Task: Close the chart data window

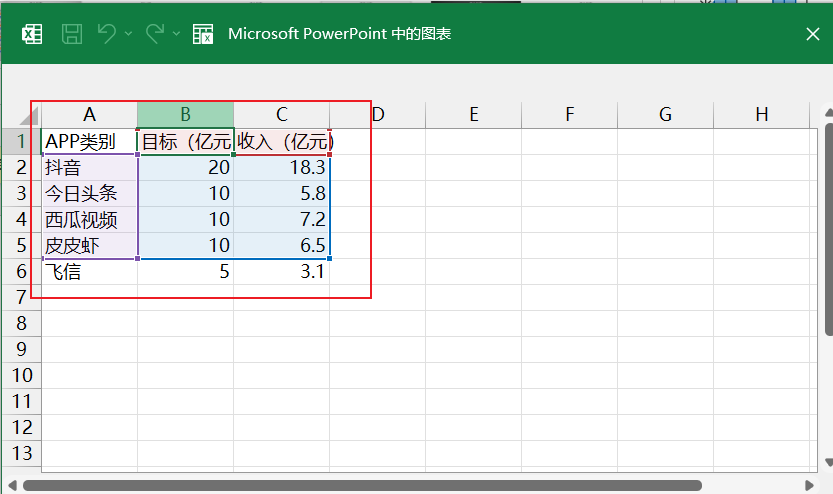Action: pyautogui.click(x=812, y=34)
